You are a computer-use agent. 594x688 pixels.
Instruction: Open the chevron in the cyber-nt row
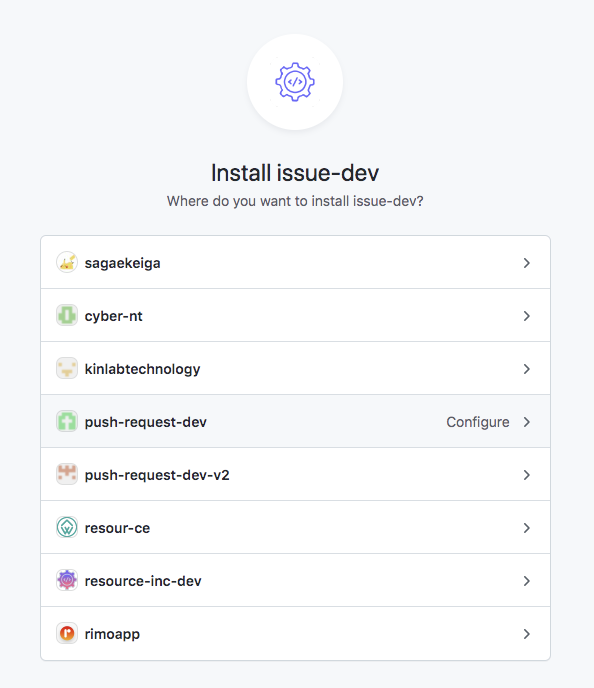[526, 316]
